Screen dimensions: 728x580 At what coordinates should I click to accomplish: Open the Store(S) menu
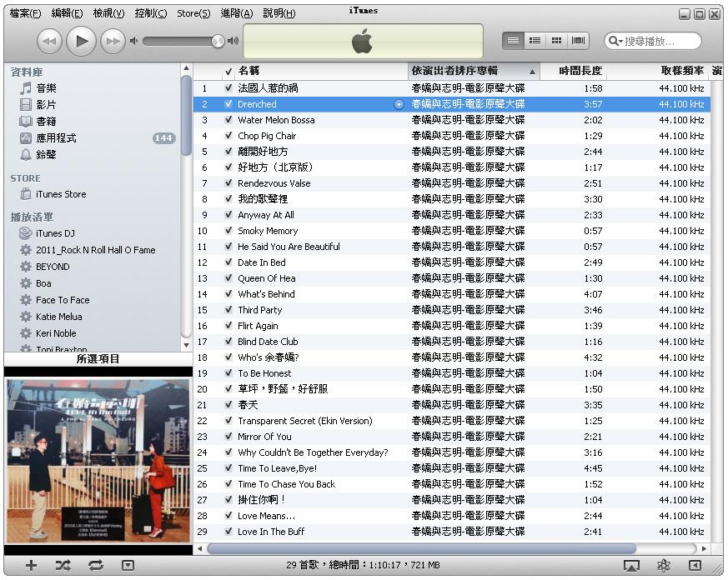pyautogui.click(x=193, y=13)
